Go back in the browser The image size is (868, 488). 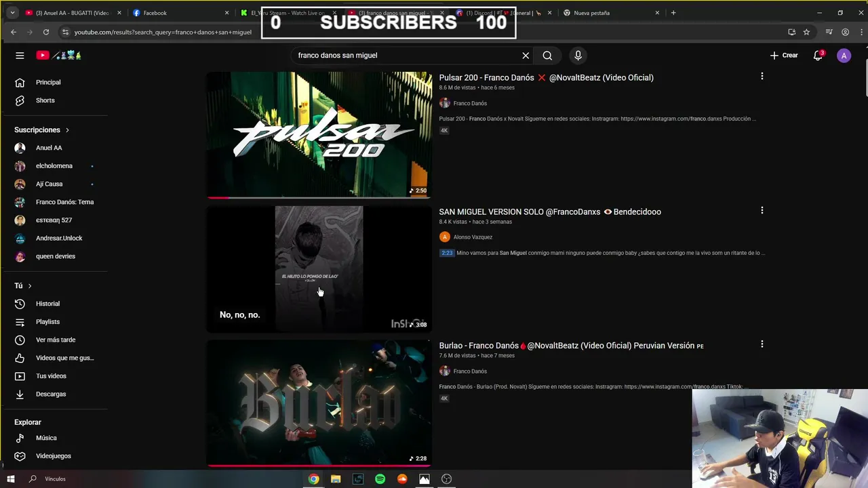coord(14,32)
